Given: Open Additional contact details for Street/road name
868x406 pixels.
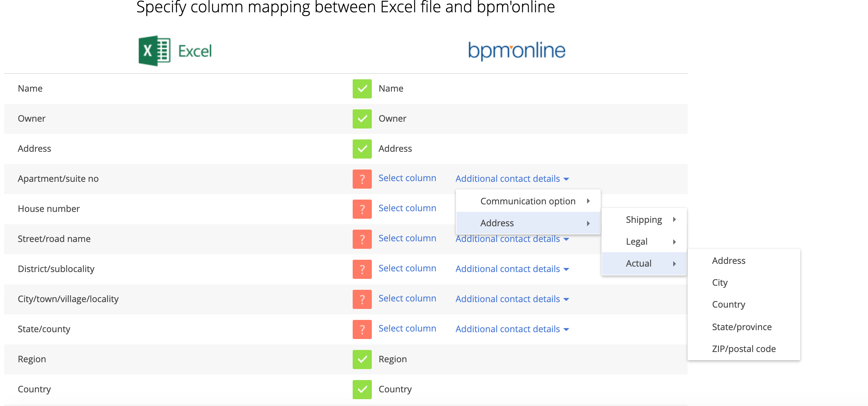Looking at the screenshot, I should [x=512, y=239].
